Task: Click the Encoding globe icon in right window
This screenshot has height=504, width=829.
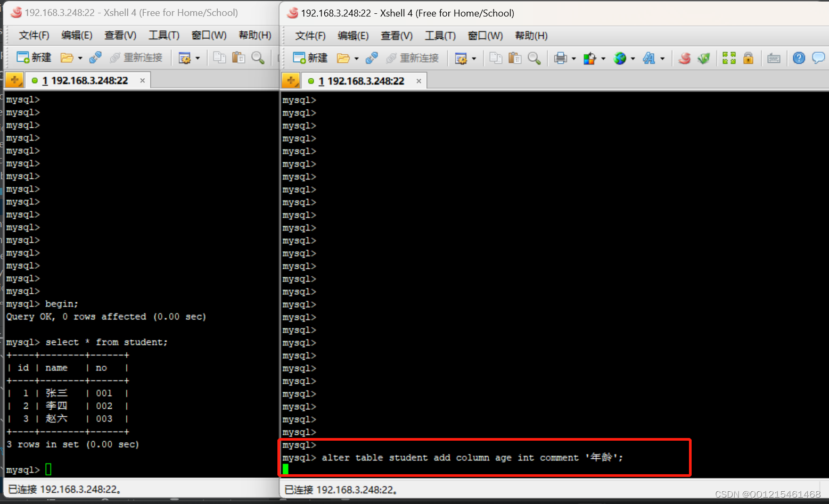Action: click(x=620, y=58)
